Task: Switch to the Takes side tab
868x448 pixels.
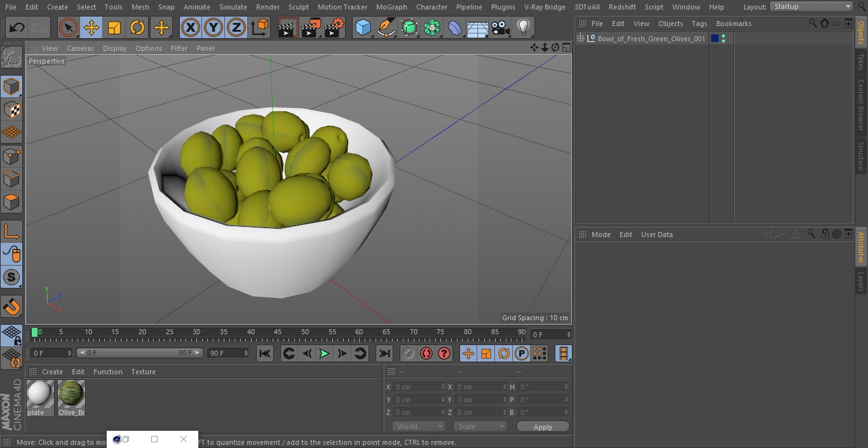Action: pyautogui.click(x=861, y=62)
